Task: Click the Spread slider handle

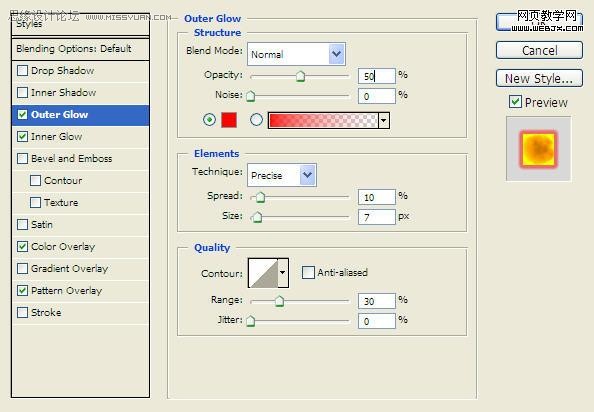Action: tap(260, 197)
